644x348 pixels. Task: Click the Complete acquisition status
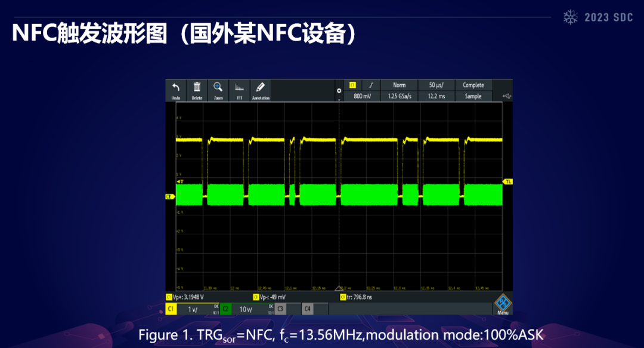(473, 85)
